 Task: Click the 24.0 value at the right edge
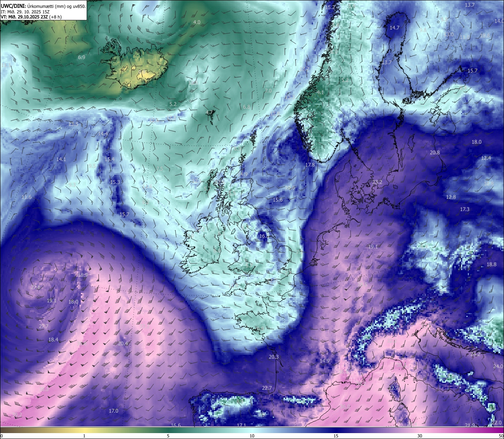498,366
